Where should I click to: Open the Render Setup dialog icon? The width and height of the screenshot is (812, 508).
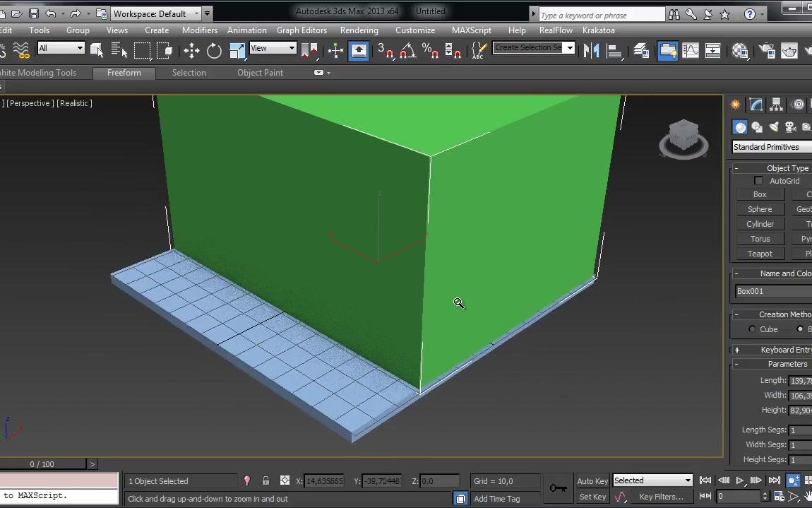768,50
